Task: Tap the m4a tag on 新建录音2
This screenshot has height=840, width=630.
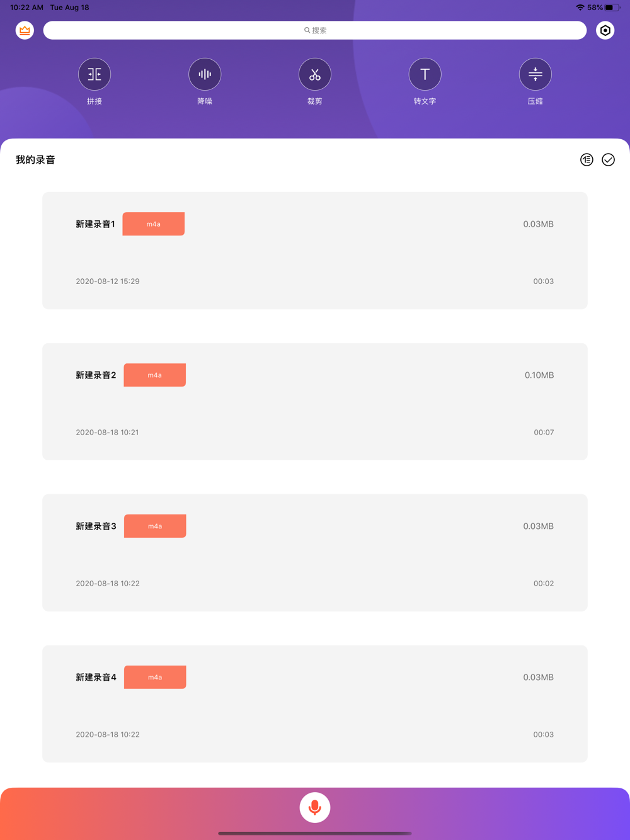Action: pyautogui.click(x=155, y=375)
